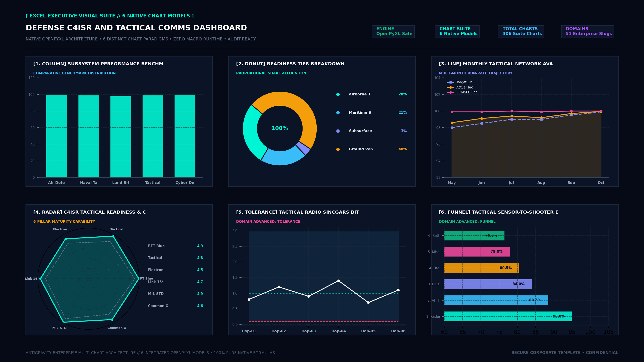
Task: Click the Common O score 4.6
Action: point(200,306)
